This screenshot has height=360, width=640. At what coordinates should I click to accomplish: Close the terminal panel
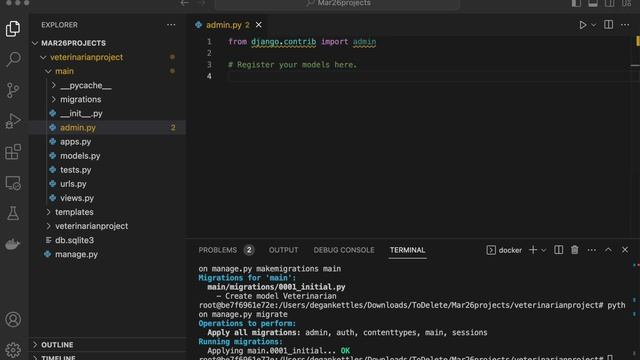coord(625,250)
